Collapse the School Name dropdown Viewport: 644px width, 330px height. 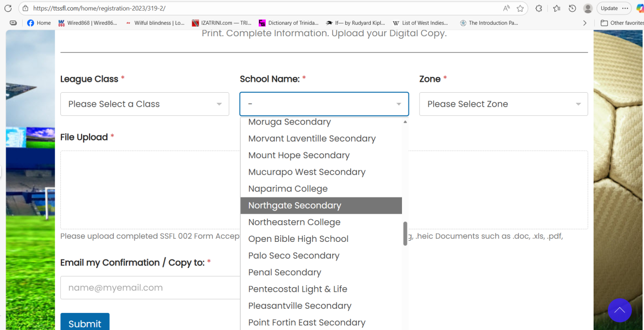click(x=324, y=104)
